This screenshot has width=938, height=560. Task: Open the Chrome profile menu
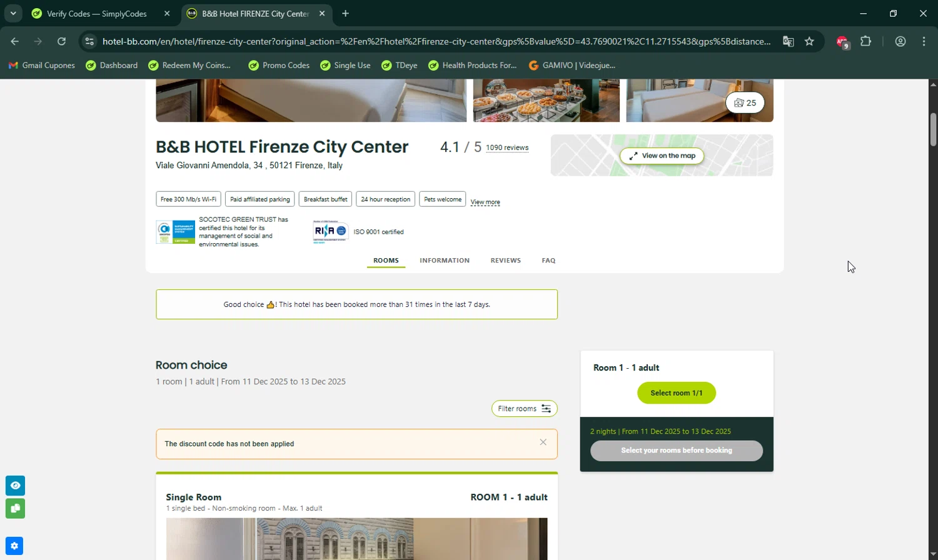900,41
